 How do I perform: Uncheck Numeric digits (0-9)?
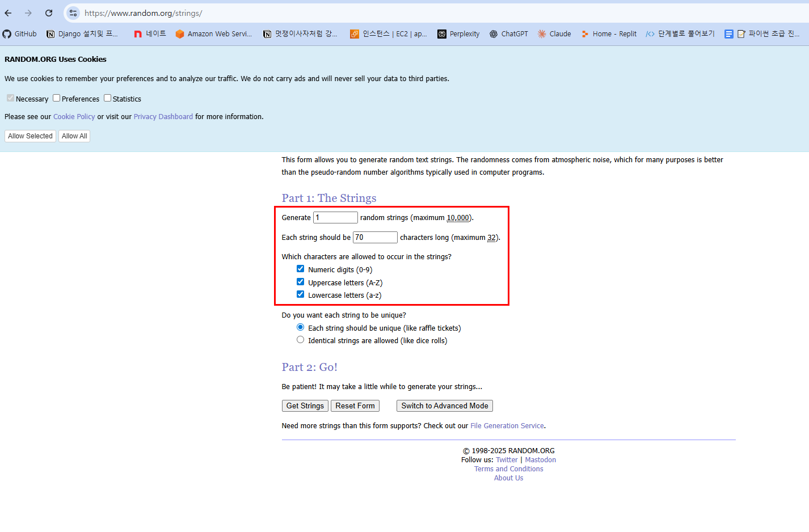pos(301,269)
